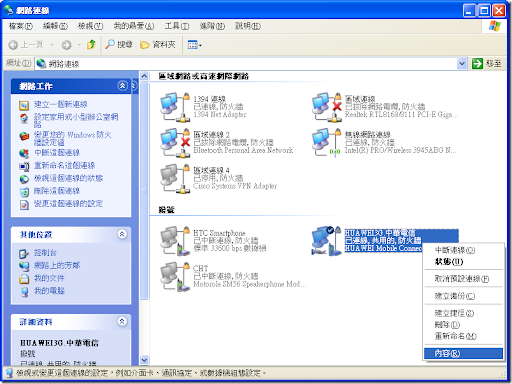Viewport: 512px width, 384px height.
Task: Choose 重新命名(M) in context menu
Action: click(x=464, y=336)
